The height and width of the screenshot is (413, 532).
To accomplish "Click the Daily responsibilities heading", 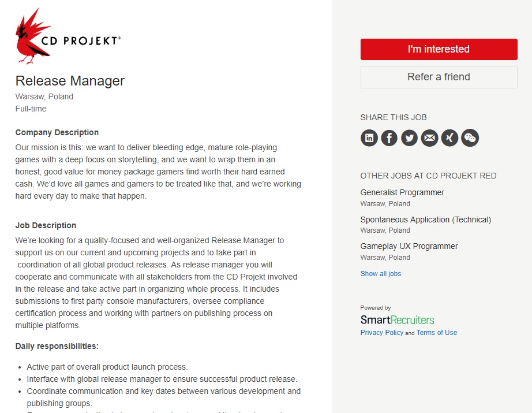I will (x=57, y=346).
